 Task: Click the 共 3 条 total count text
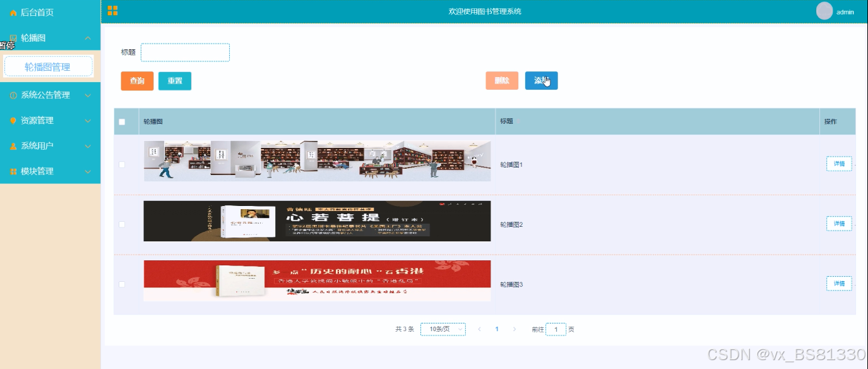tap(405, 329)
